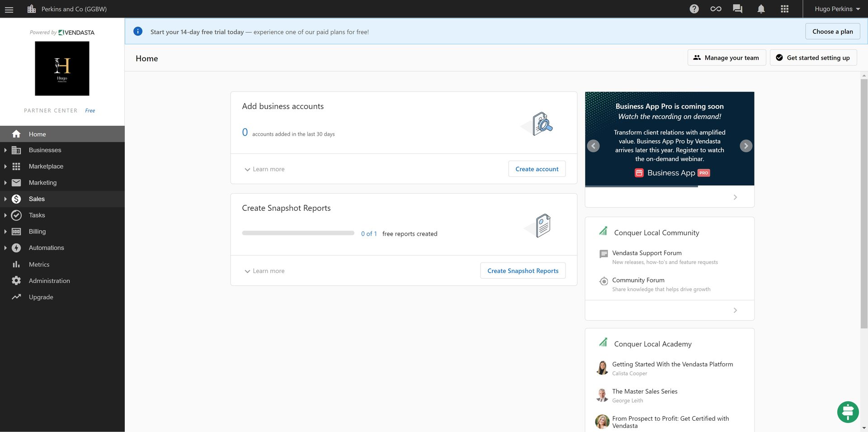The width and height of the screenshot is (868, 432).
Task: Click the Marketing envelope icon
Action: click(16, 183)
